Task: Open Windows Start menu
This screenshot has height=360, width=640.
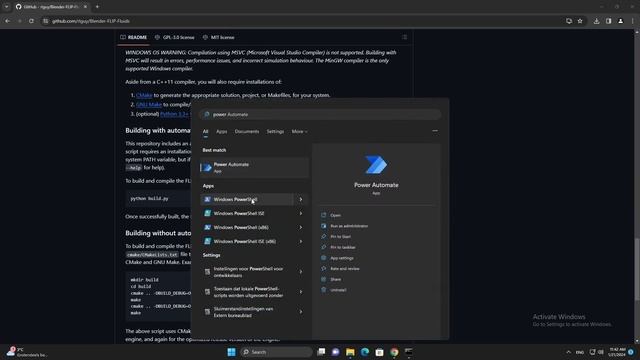Action: point(231,352)
